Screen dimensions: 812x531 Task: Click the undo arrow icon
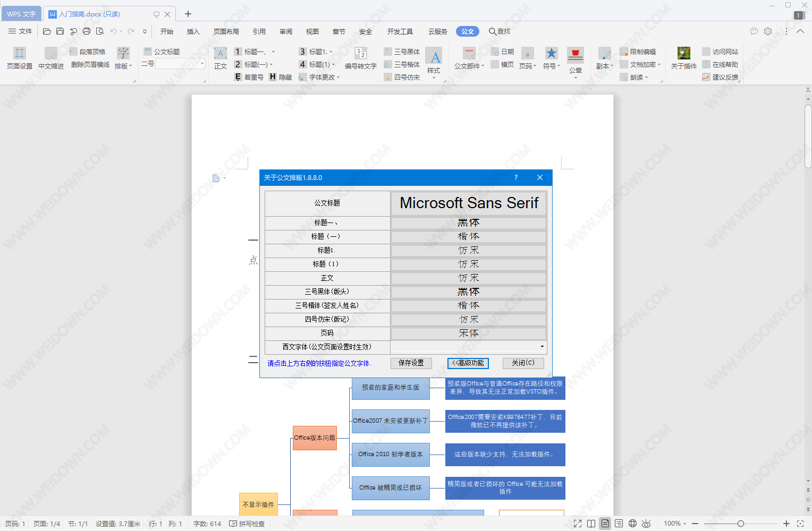coord(113,31)
